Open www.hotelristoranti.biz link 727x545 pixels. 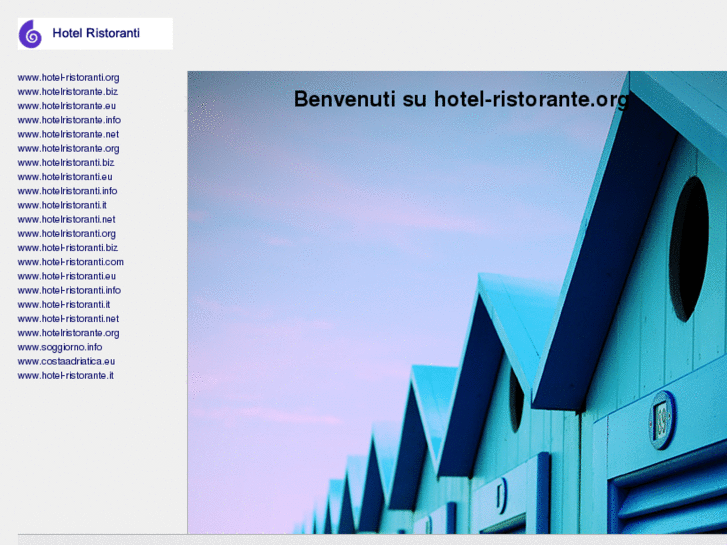coord(66,163)
